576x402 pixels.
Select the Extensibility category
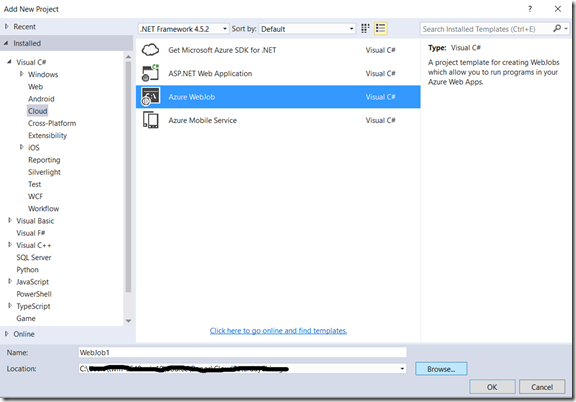click(x=47, y=135)
